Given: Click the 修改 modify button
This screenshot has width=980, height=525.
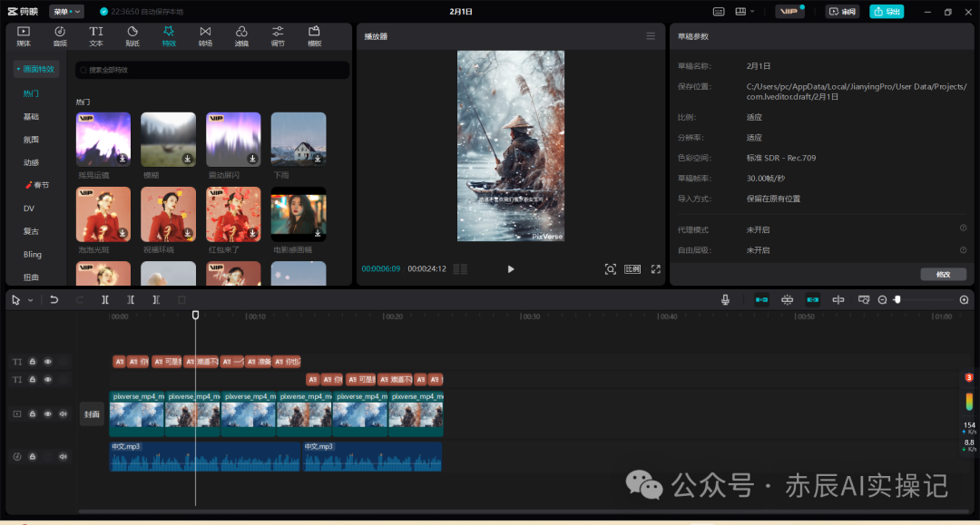Looking at the screenshot, I should 943,274.
